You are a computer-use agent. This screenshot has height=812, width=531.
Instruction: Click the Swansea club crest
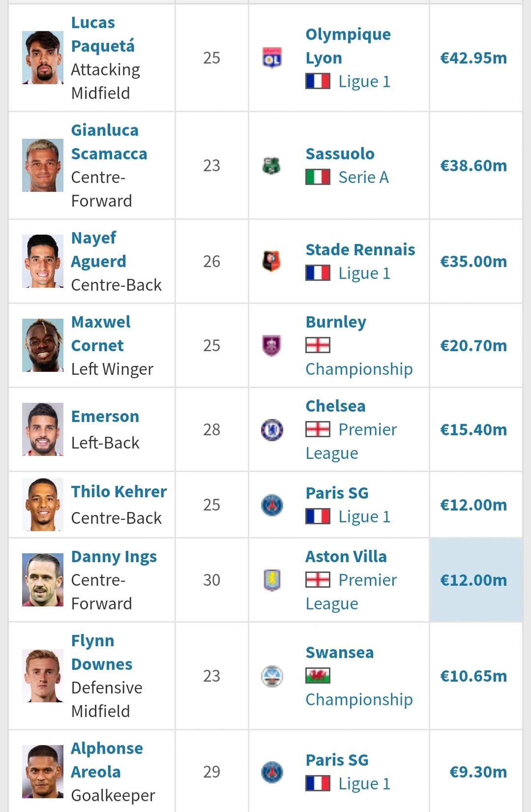tap(272, 676)
